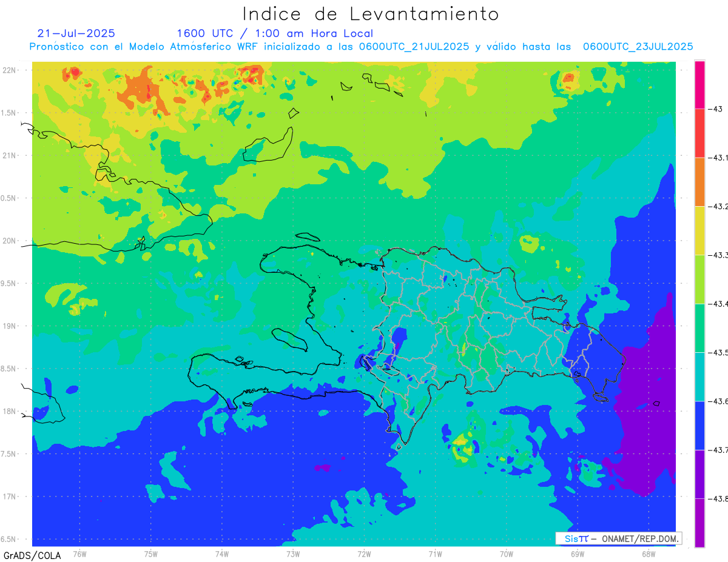Click the longitude label "70W"

click(506, 554)
